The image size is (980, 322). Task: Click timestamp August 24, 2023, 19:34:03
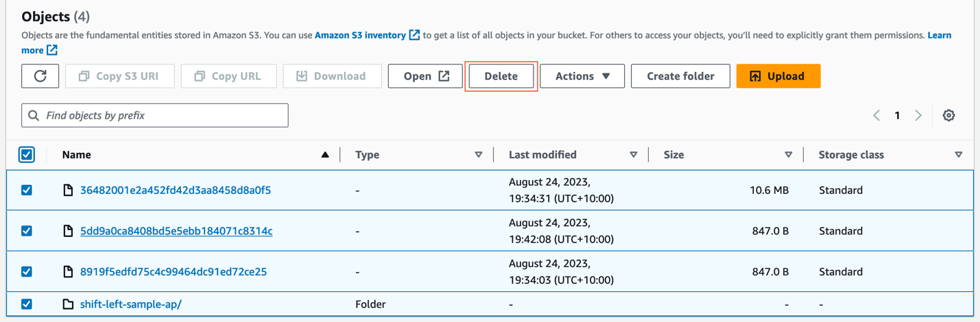tap(561, 271)
